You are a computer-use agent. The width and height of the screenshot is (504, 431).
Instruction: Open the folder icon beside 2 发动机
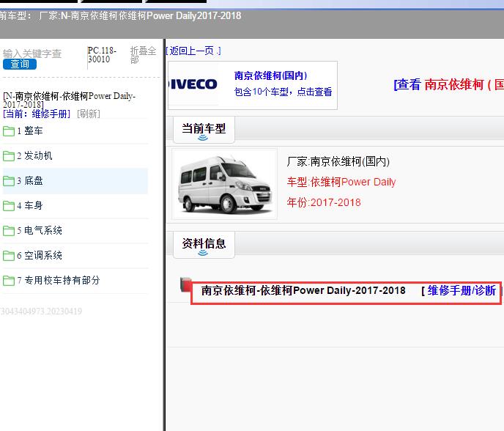(9, 156)
